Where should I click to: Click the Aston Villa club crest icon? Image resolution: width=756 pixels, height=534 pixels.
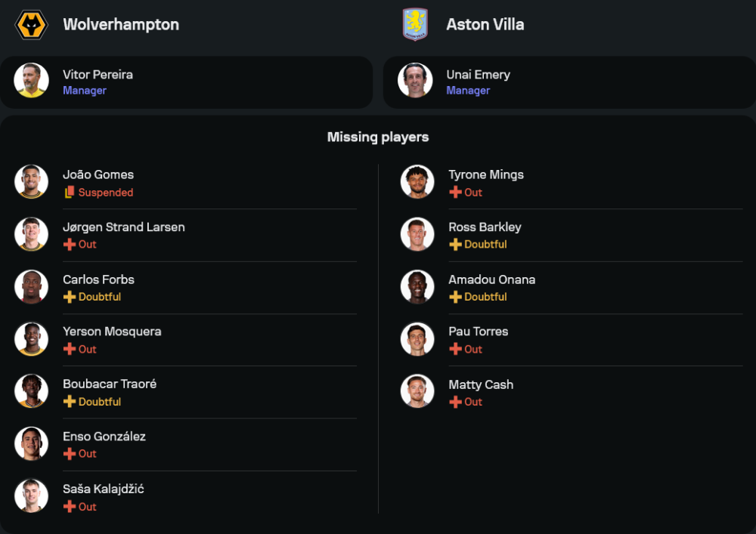(415, 24)
